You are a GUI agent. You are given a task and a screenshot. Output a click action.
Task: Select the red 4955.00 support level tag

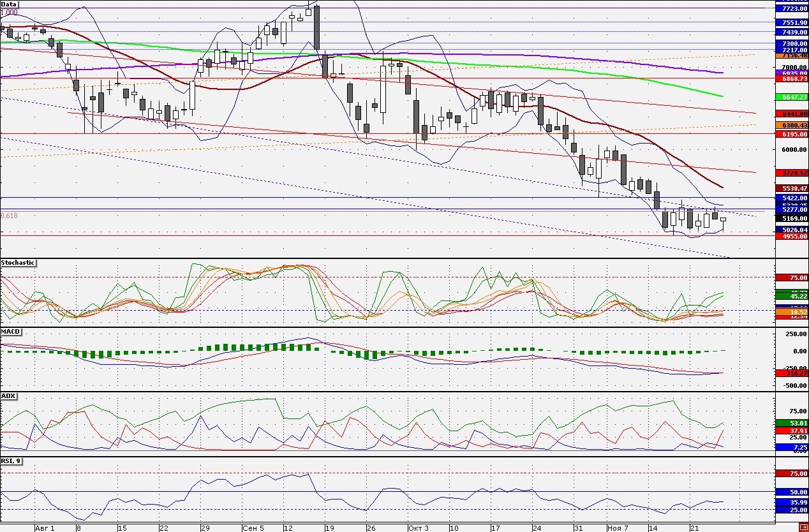tap(792, 236)
